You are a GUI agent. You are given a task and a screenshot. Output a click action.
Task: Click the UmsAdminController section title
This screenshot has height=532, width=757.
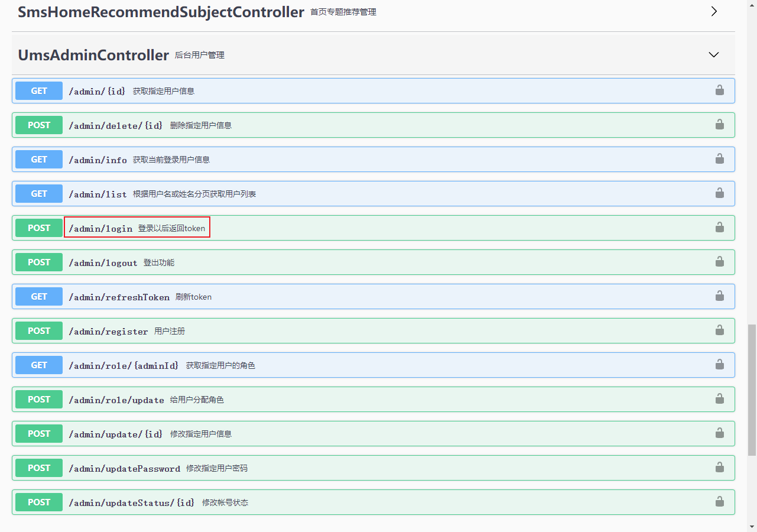tap(93, 55)
